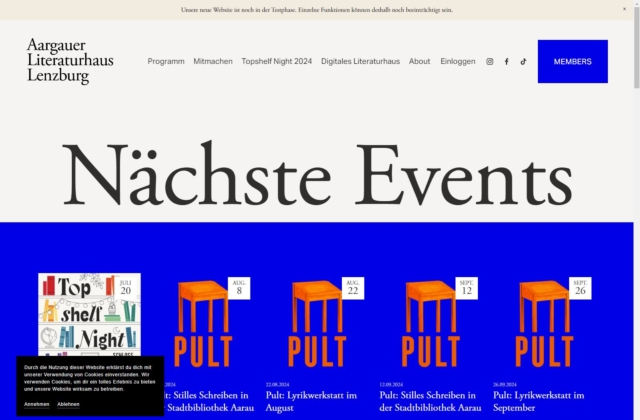Open the Sept. 26 Pult event image
This screenshot has height=420, width=640.
click(x=544, y=323)
